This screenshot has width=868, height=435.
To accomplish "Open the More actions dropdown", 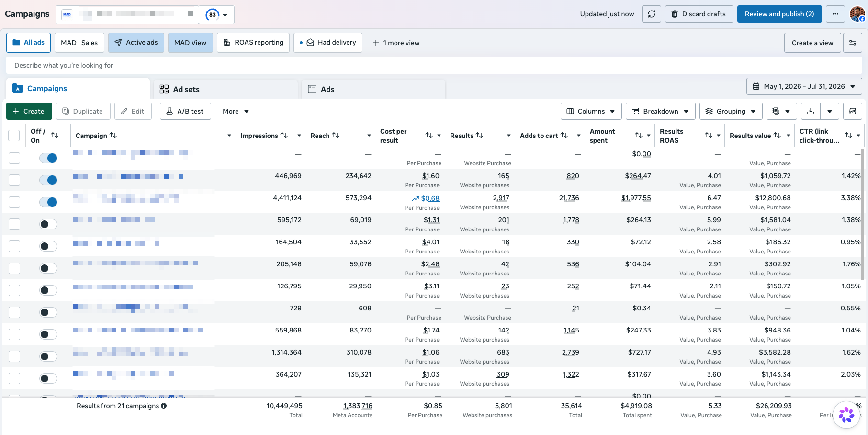I will pos(236,111).
